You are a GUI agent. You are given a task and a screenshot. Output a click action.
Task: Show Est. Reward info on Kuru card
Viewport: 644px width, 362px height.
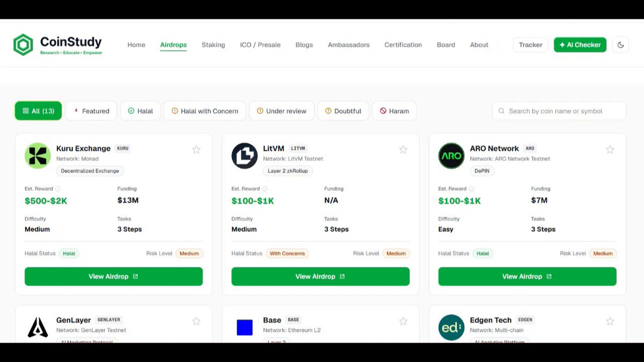(58, 189)
